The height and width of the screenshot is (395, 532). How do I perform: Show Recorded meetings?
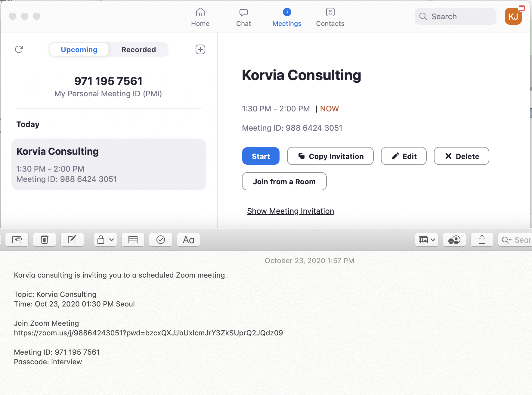click(139, 49)
